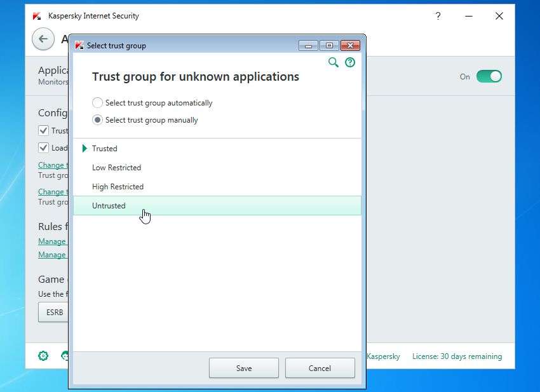540x392 pixels.
Task: Pick the Untrusted group
Action: (109, 206)
